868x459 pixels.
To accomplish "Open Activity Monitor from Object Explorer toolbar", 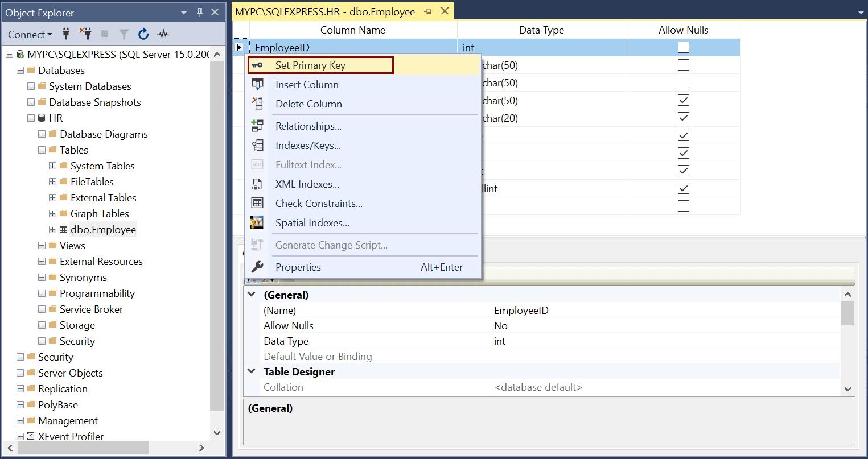I will tap(162, 34).
